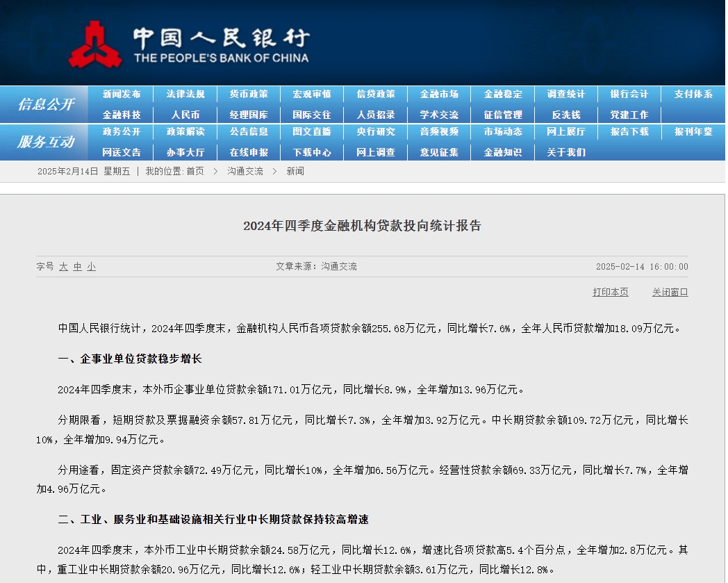
Task: Click 打印本页 link
Action: click(x=611, y=293)
